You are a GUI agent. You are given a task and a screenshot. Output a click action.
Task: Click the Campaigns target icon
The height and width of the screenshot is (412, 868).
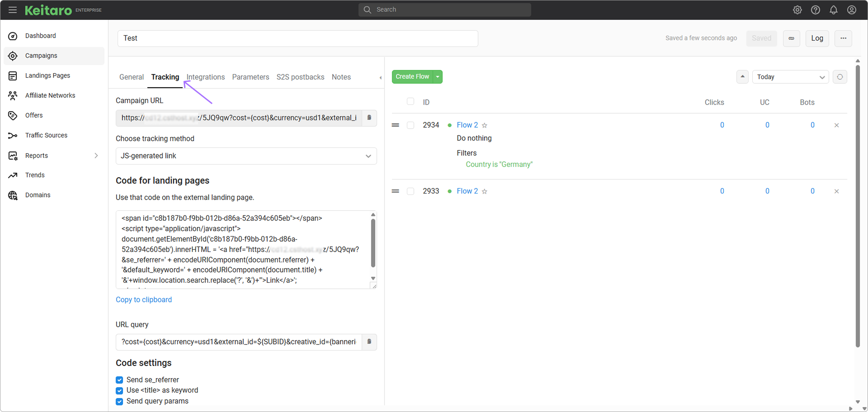coord(13,56)
